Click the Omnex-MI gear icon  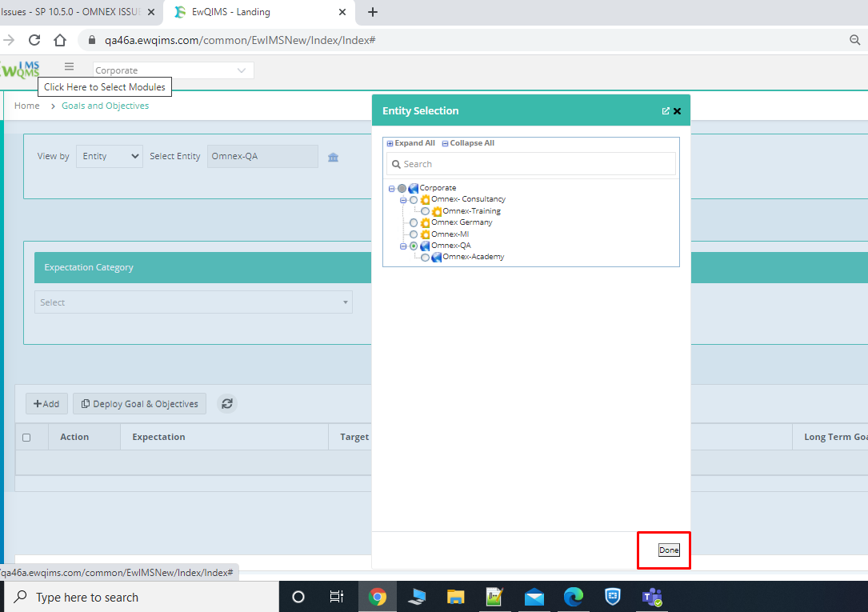(425, 234)
